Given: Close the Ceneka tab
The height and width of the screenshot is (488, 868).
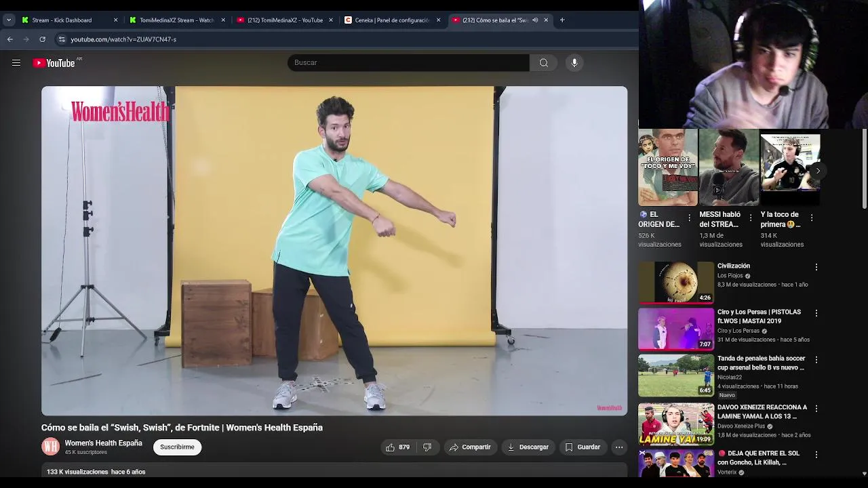Looking at the screenshot, I should point(438,20).
